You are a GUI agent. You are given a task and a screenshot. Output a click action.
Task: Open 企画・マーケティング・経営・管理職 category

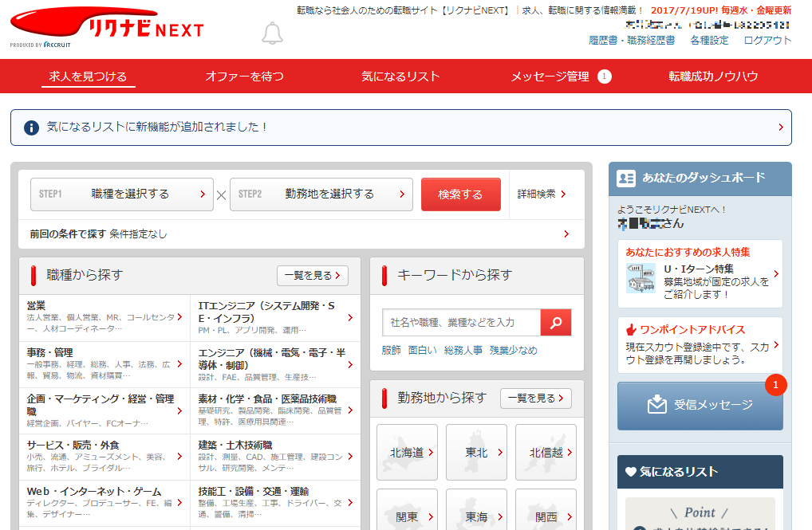(x=104, y=411)
